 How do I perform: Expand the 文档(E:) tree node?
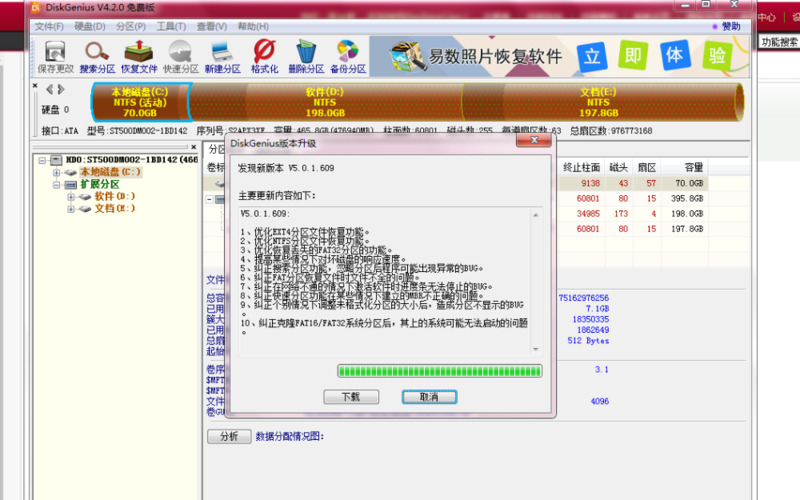pyautogui.click(x=71, y=209)
